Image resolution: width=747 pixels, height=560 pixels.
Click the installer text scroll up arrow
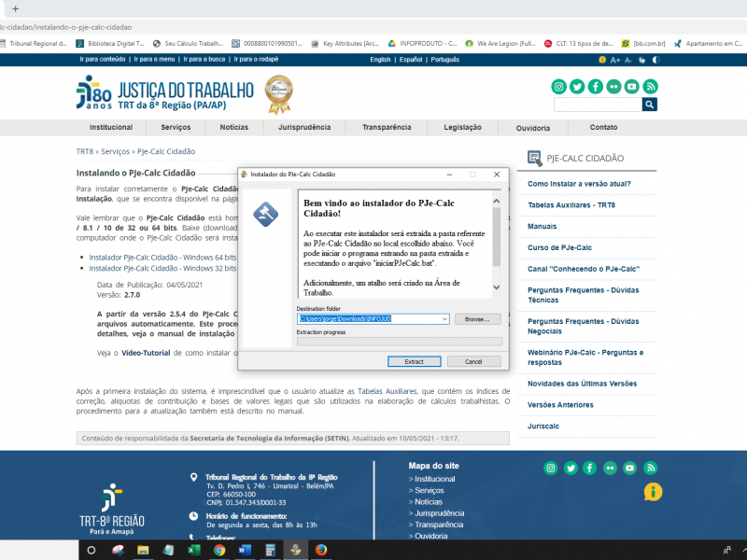497,201
